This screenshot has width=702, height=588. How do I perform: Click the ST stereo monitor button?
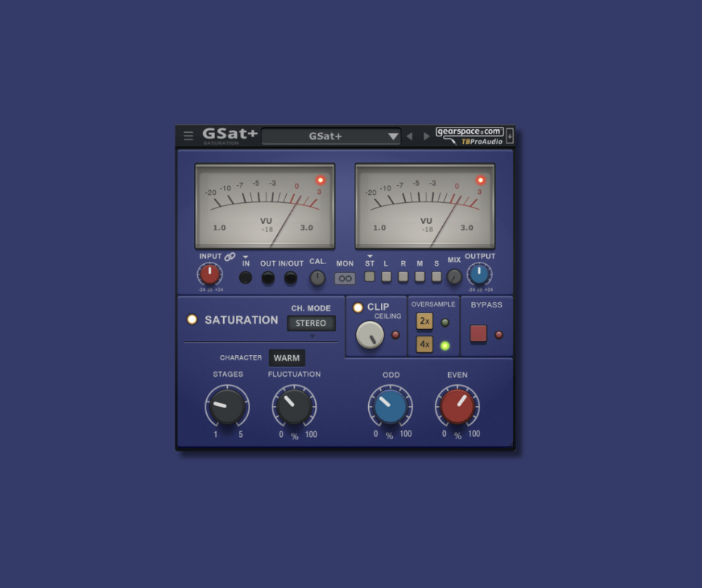[x=370, y=276]
